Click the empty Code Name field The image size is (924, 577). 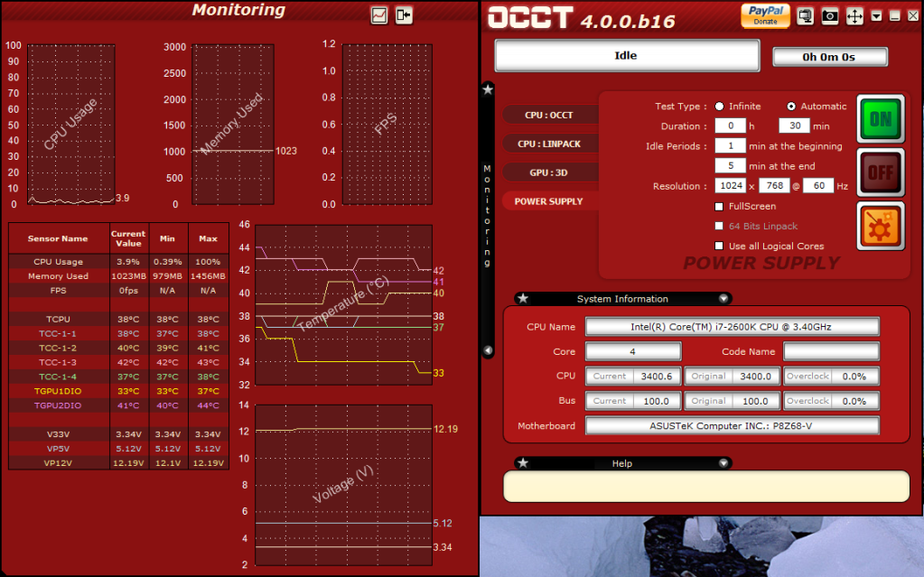(x=831, y=351)
